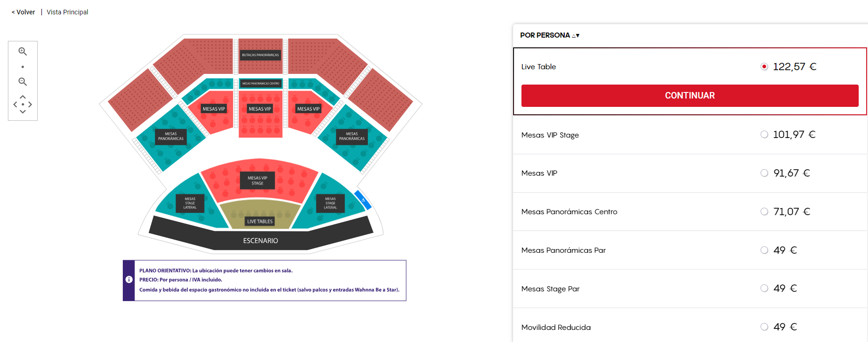
Task: Choose Mesas Panorámicas Centro radio option
Action: point(764,211)
